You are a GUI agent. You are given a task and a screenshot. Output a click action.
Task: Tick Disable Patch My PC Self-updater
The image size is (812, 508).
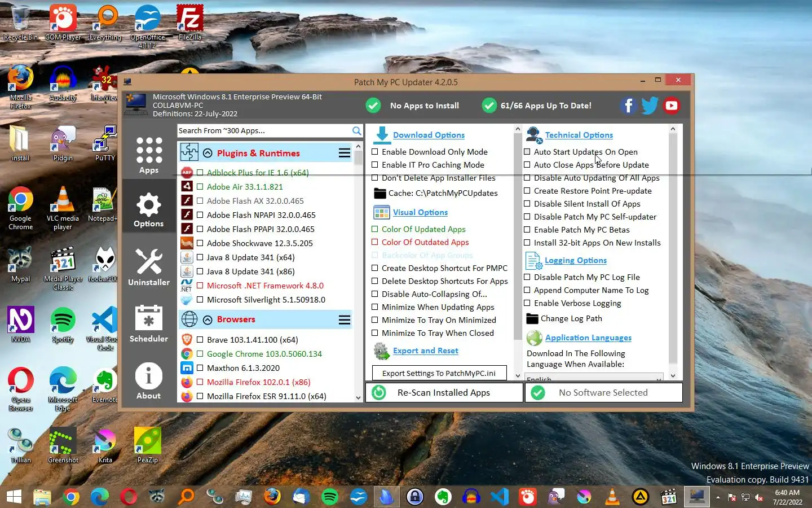tap(527, 217)
